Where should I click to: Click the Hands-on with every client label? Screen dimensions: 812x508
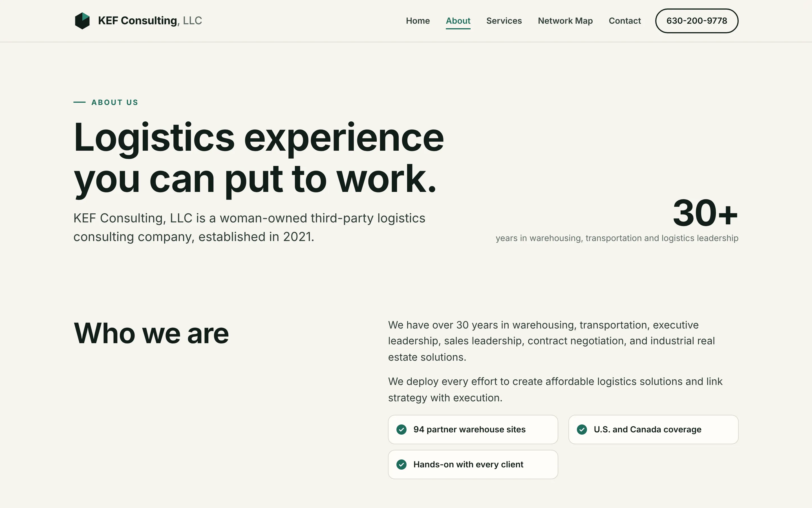(x=468, y=464)
